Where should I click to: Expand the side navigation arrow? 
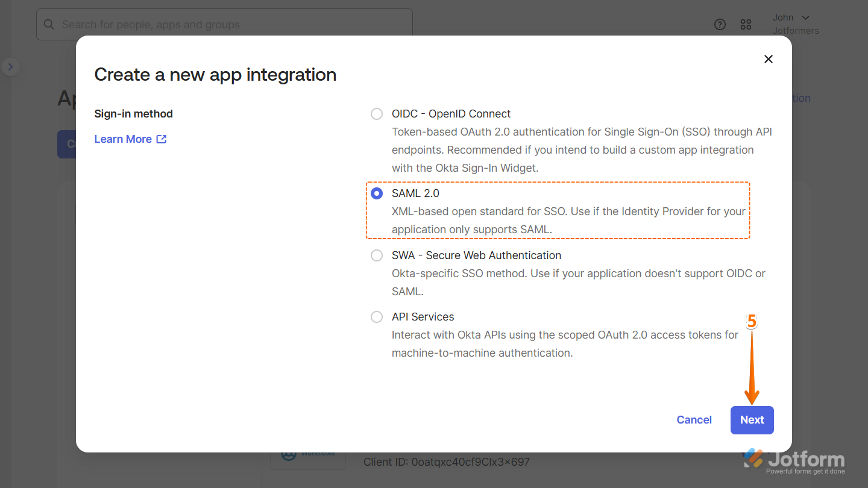tap(10, 67)
